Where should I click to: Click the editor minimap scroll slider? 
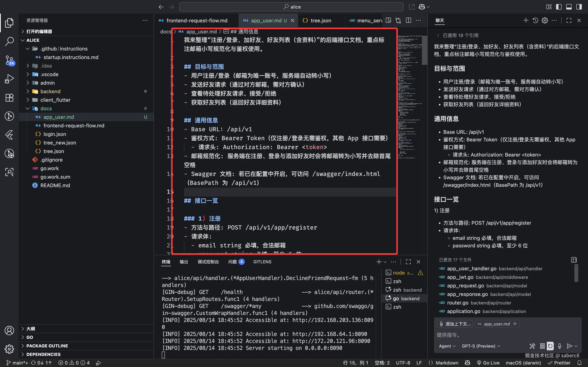pyautogui.click(x=424, y=50)
